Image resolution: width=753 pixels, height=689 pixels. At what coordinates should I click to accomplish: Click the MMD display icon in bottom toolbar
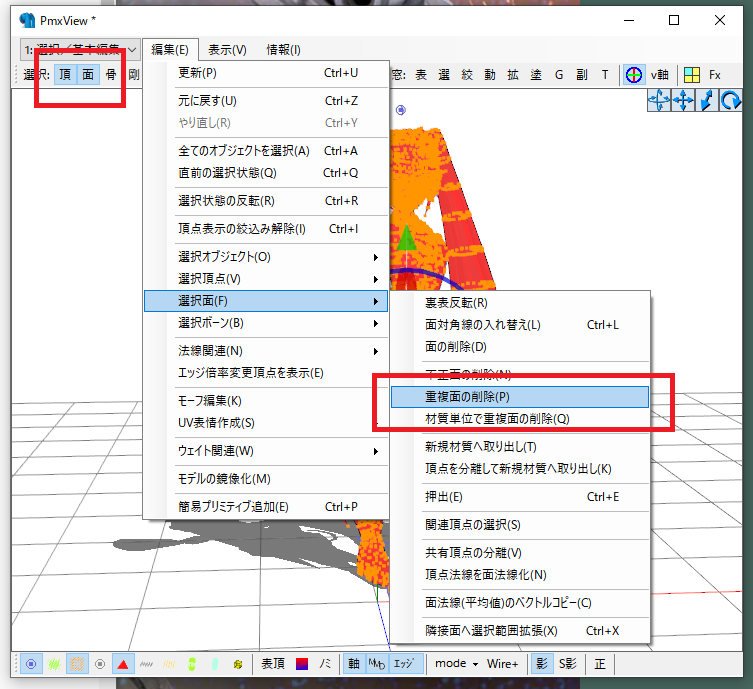tap(377, 664)
